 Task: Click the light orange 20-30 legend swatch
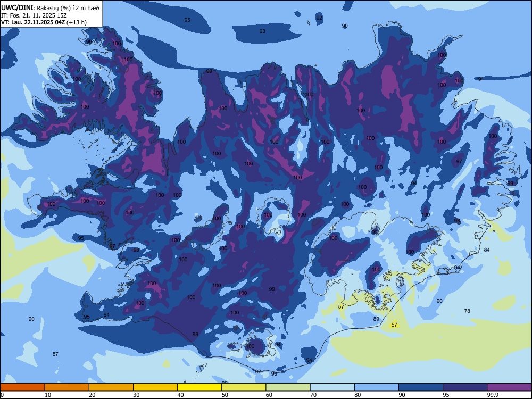pos(111,387)
